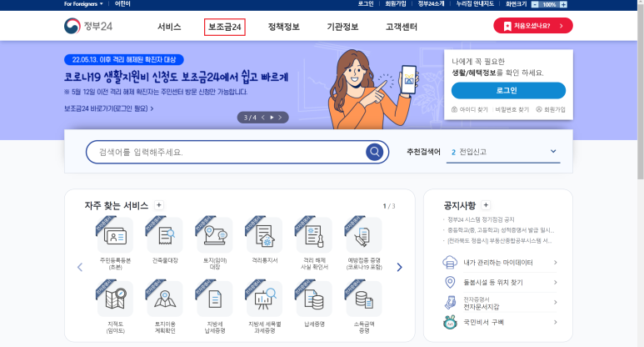644x347 pixels.
Task: Open 누리집 안내지도 link
Action: point(475,3)
